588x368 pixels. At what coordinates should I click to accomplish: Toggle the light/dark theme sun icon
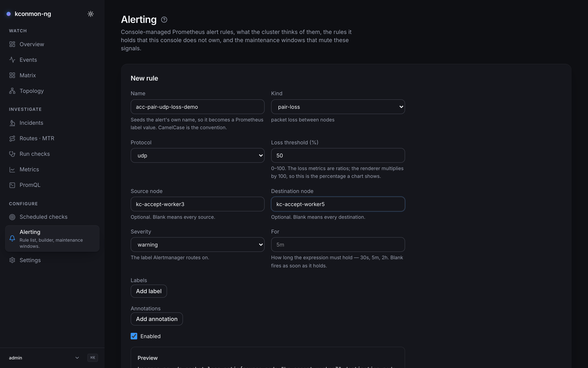(x=91, y=14)
